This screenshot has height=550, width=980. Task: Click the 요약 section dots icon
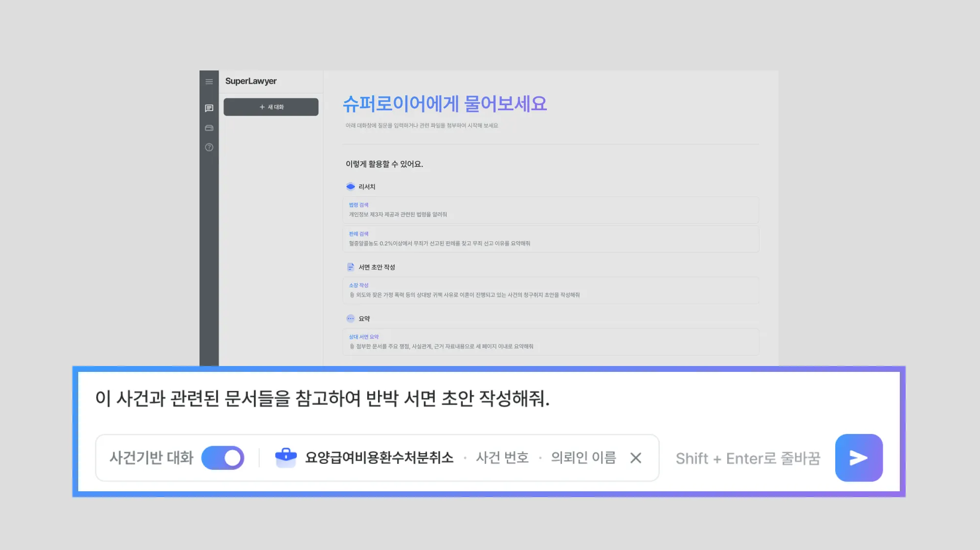tap(350, 319)
